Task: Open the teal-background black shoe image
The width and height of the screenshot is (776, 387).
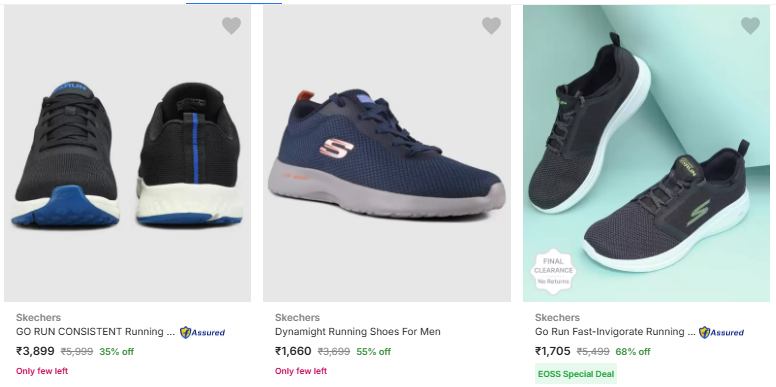Action: pos(646,153)
